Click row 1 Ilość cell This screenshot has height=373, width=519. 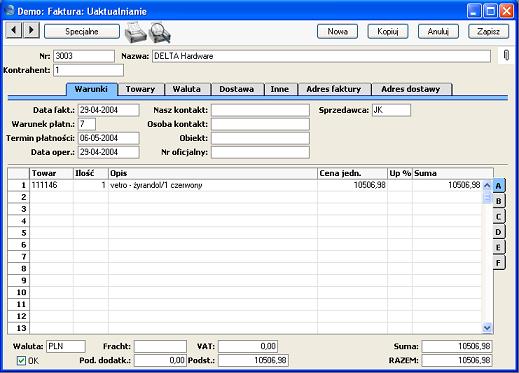(x=91, y=185)
